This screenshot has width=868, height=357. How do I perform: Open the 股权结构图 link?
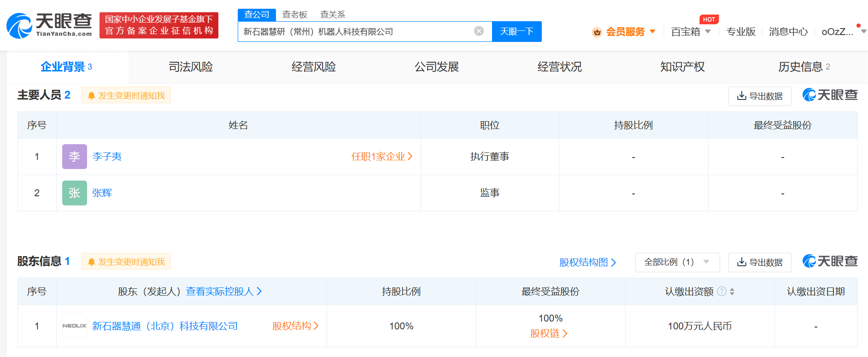(x=587, y=262)
